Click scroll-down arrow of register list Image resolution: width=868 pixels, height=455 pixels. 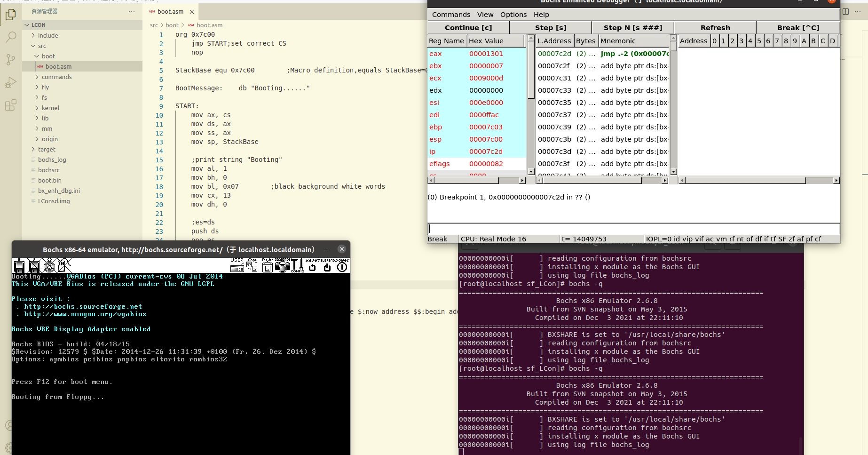(x=531, y=172)
